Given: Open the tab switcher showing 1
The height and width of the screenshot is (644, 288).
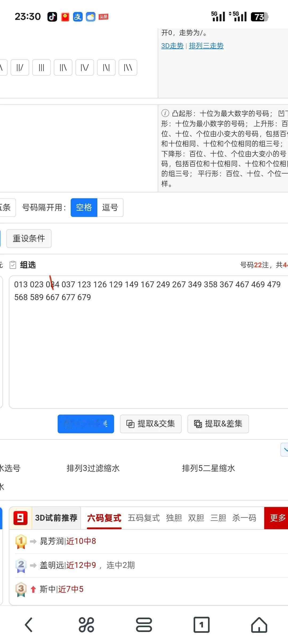Looking at the screenshot, I should tap(201, 625).
